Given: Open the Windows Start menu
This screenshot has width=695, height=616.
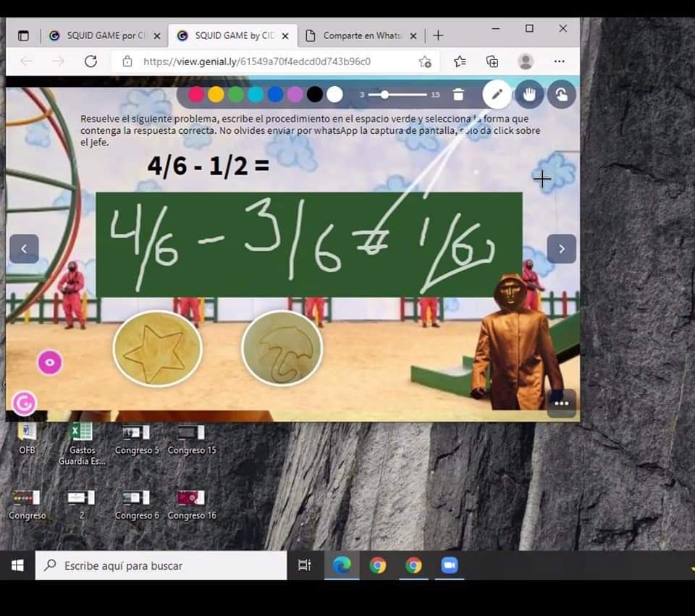Looking at the screenshot, I should (x=17, y=565).
